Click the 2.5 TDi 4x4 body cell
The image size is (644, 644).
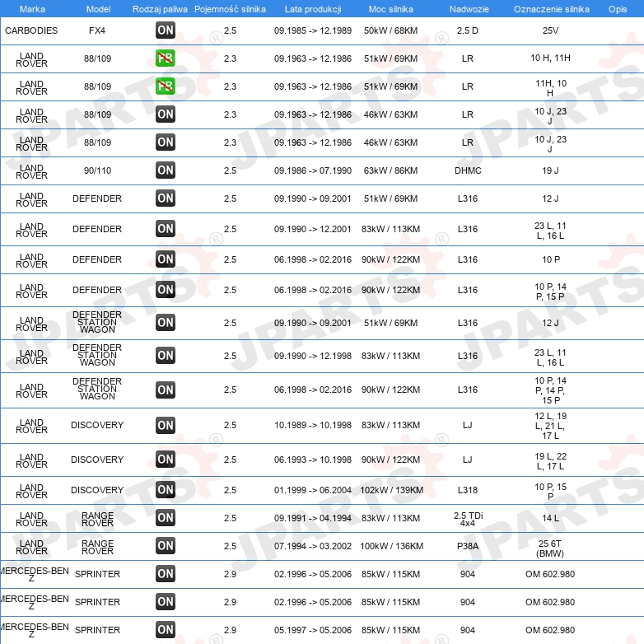[x=468, y=519]
